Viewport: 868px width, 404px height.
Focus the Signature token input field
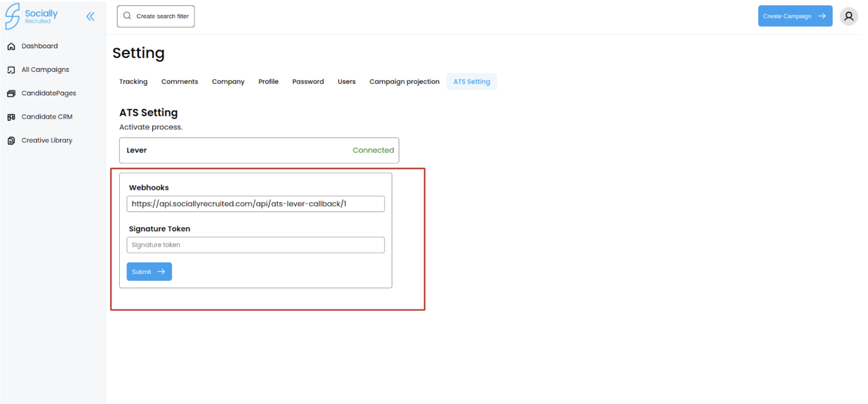[x=256, y=245]
